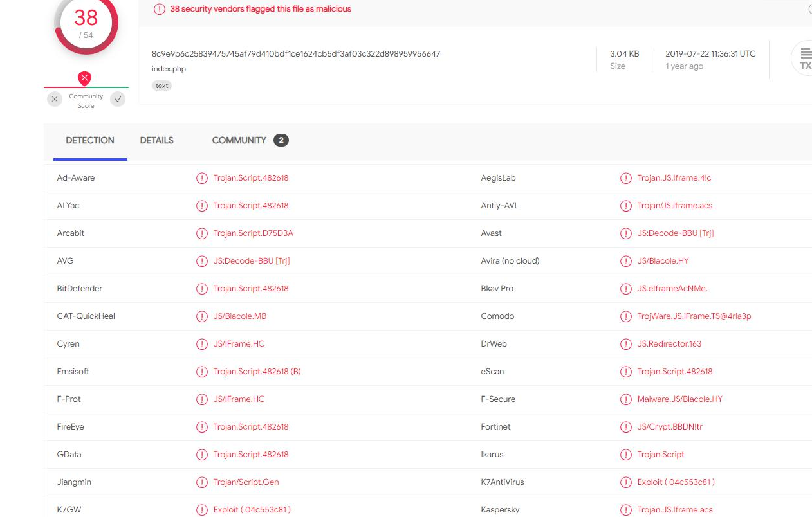The height and width of the screenshot is (517, 812).
Task: Click the 2019-07-22 11:36:31 UTC scan date
Action: coord(710,54)
